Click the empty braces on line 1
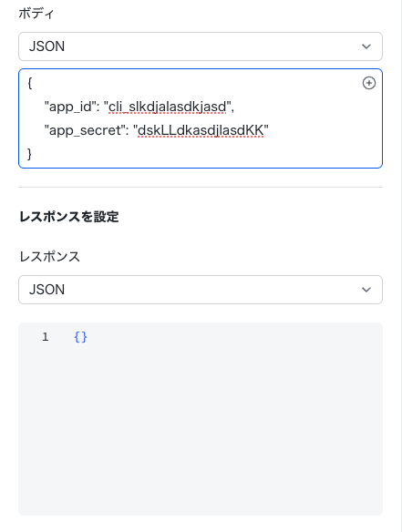 [80, 337]
